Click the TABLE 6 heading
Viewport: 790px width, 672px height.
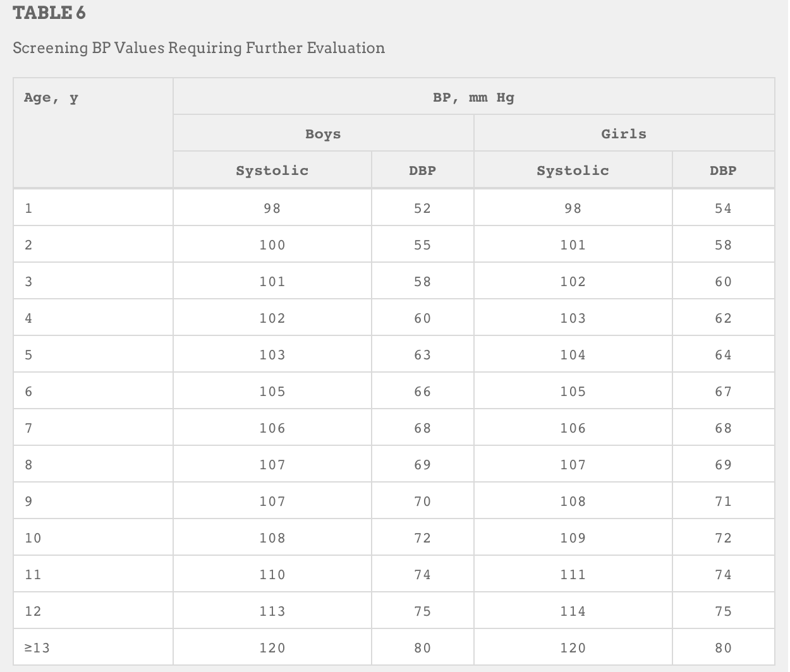coord(49,13)
